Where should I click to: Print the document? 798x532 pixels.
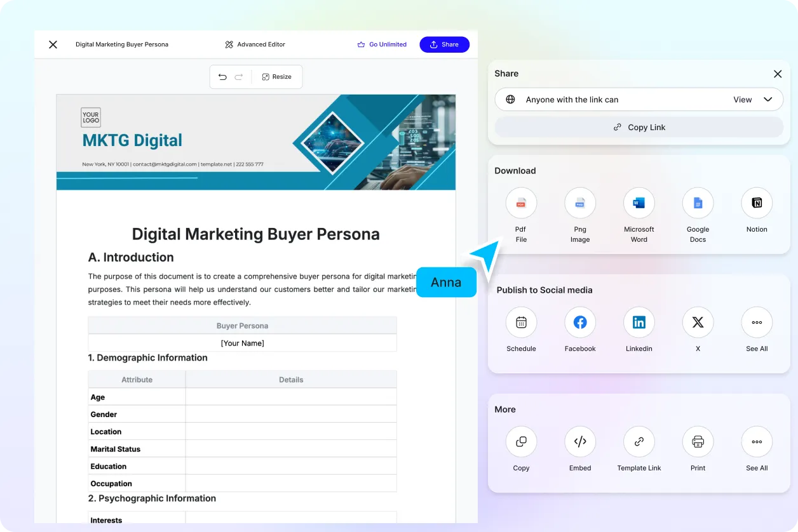698,442
